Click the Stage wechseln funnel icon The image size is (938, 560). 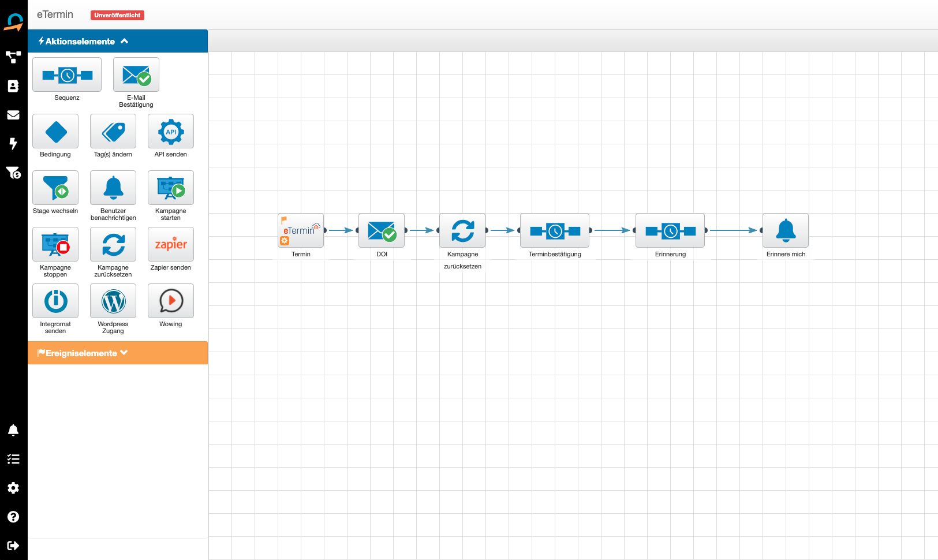(55, 188)
